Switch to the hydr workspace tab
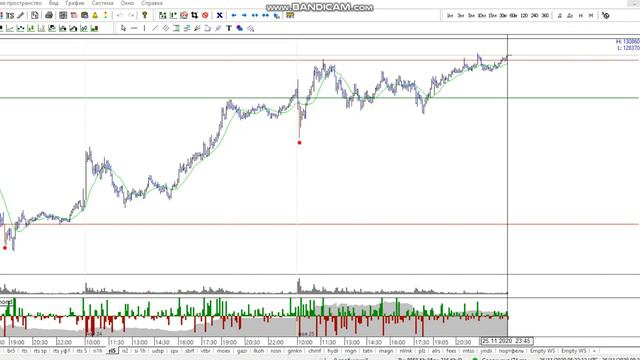 click(333, 351)
